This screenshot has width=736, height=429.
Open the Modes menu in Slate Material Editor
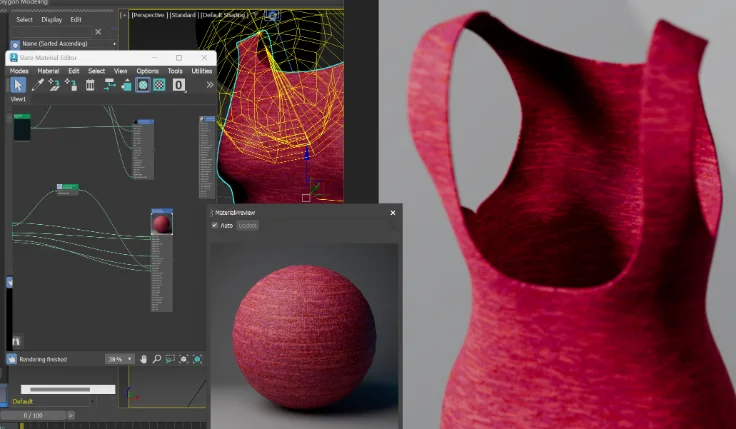coord(19,71)
